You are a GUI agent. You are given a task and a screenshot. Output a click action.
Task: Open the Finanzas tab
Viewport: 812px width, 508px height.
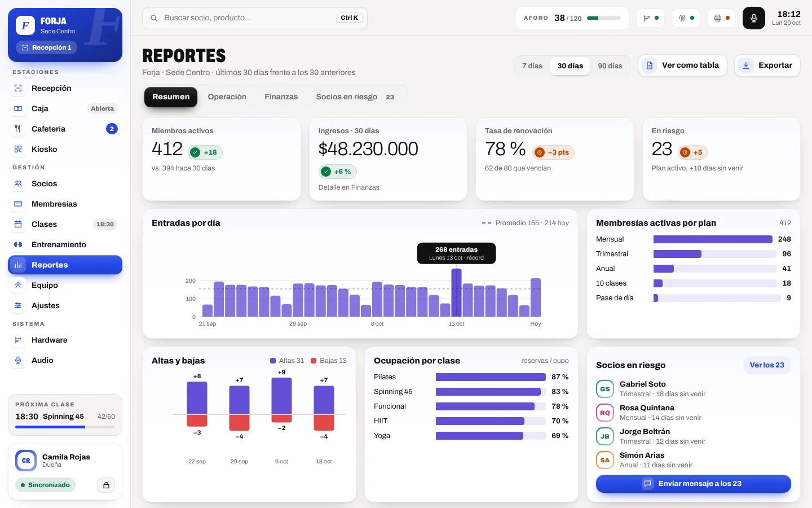coord(281,97)
